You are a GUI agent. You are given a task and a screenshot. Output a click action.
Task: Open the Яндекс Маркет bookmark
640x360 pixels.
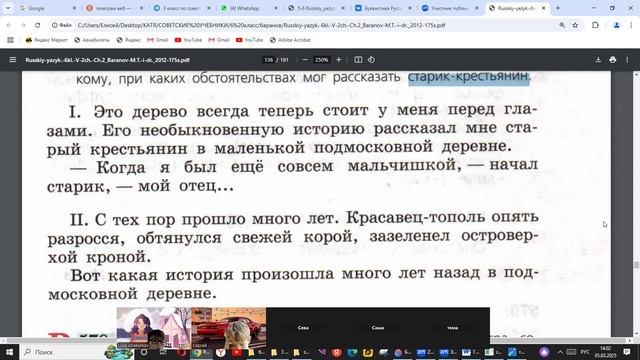pos(47,40)
